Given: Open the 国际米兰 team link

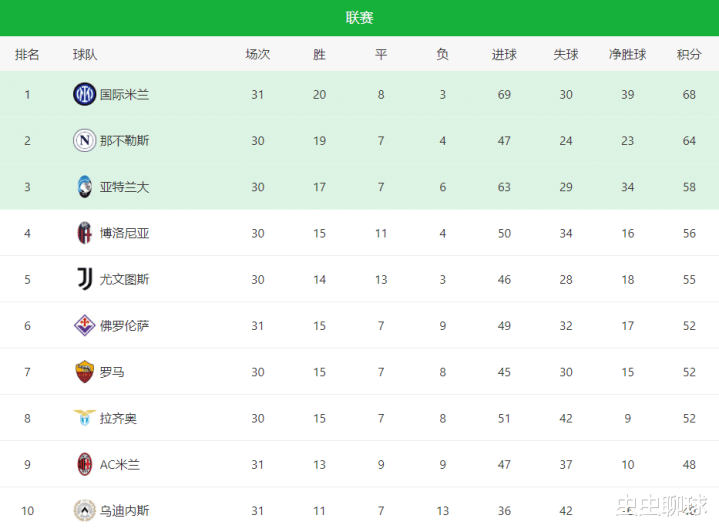Looking at the screenshot, I should click(x=124, y=94).
